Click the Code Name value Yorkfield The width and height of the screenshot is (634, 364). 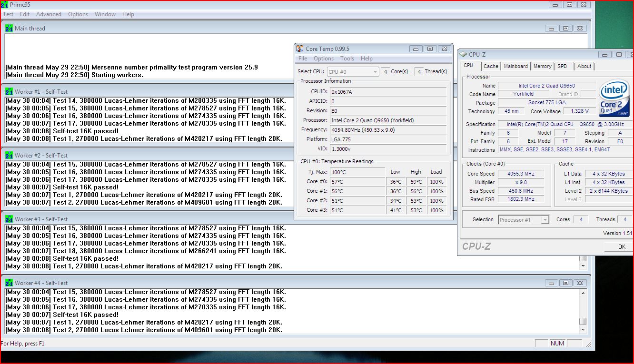click(x=523, y=94)
